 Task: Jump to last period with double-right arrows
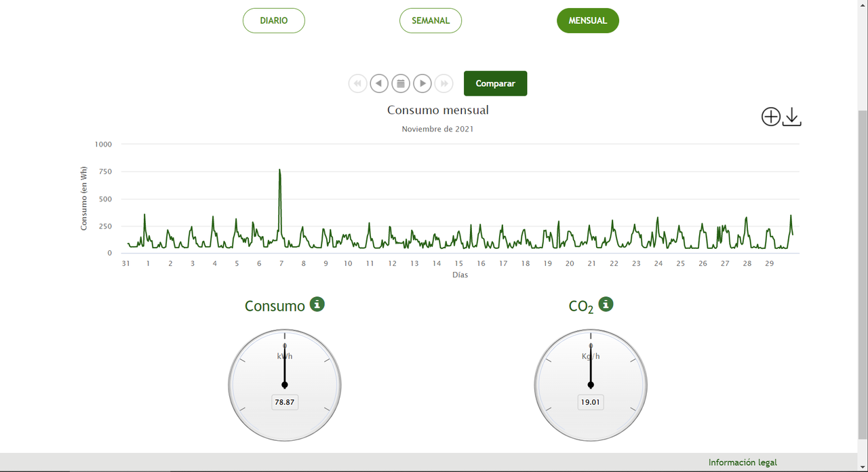click(444, 83)
